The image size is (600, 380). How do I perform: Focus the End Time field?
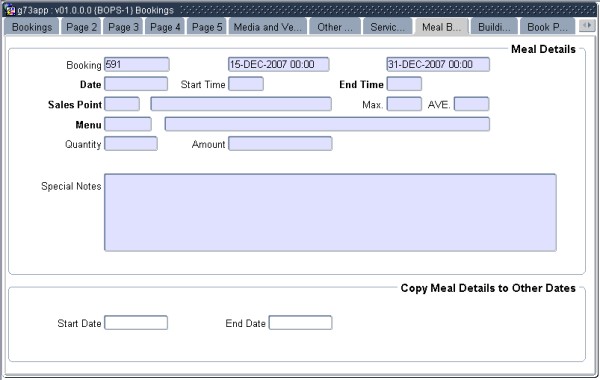coord(404,84)
